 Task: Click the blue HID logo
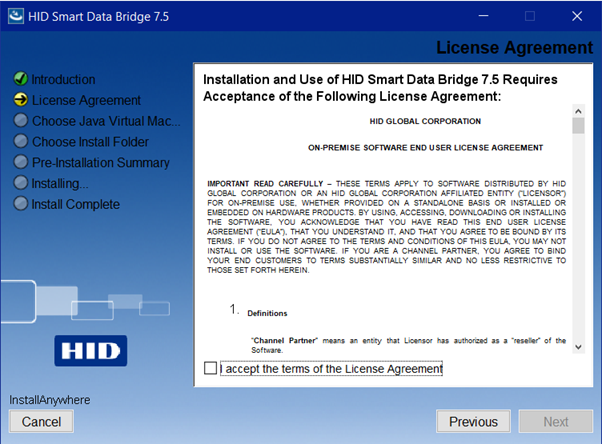98,351
